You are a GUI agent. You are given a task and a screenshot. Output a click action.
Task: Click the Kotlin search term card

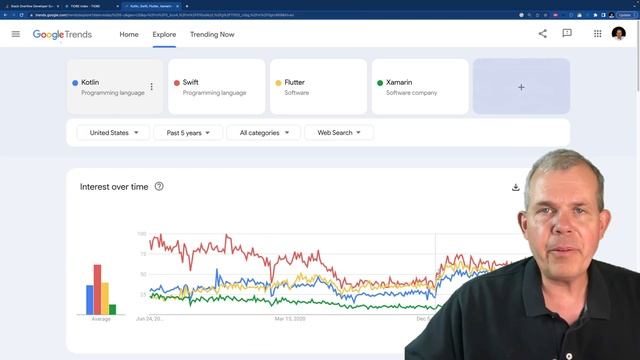pos(115,87)
